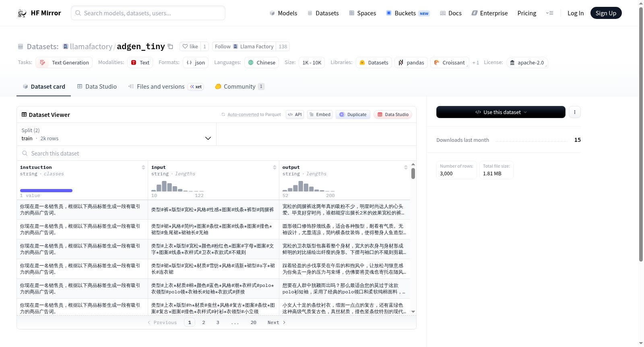Open Buckets in top navigation

point(408,13)
